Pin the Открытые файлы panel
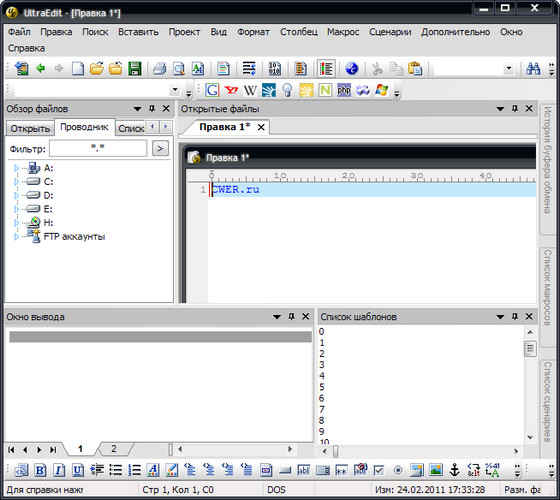 point(515,109)
